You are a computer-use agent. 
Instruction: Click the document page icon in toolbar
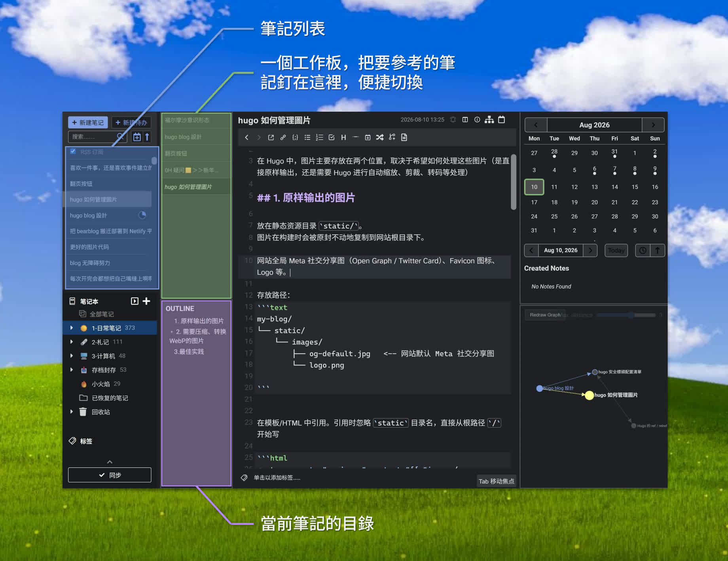coord(404,137)
